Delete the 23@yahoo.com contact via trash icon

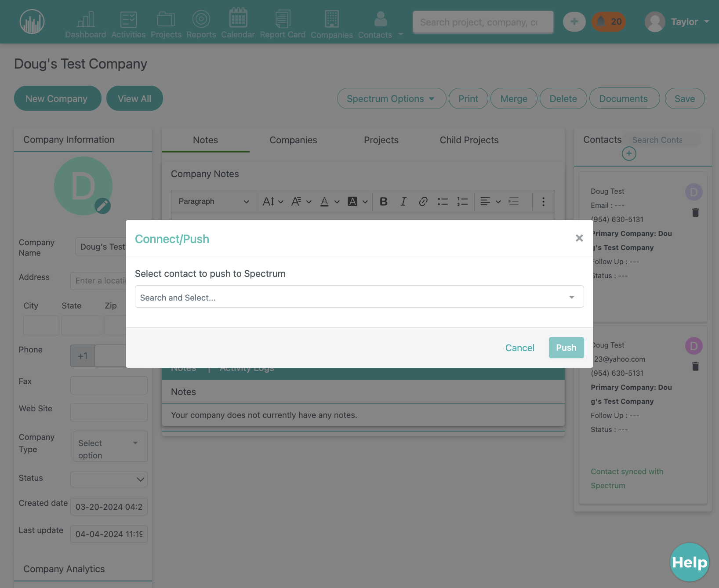click(695, 367)
